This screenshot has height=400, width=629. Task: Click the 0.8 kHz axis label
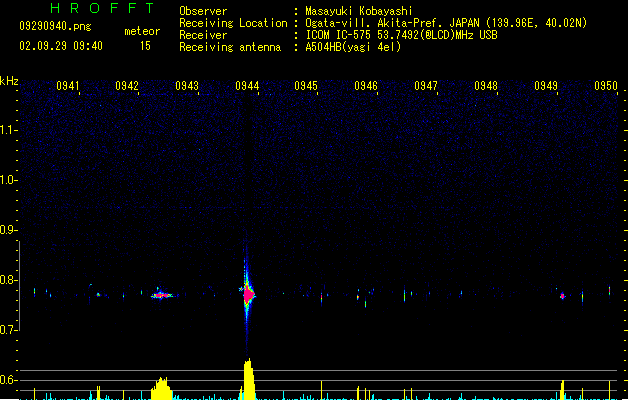tap(8, 280)
